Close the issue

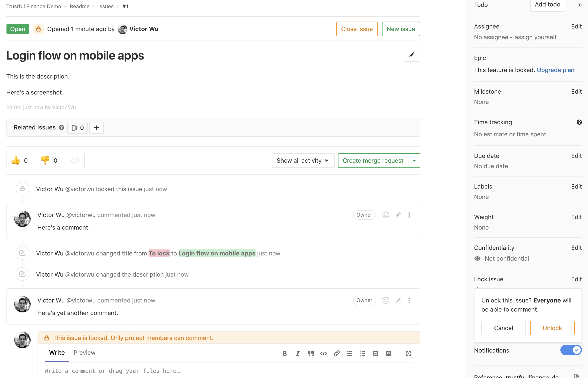tap(357, 29)
